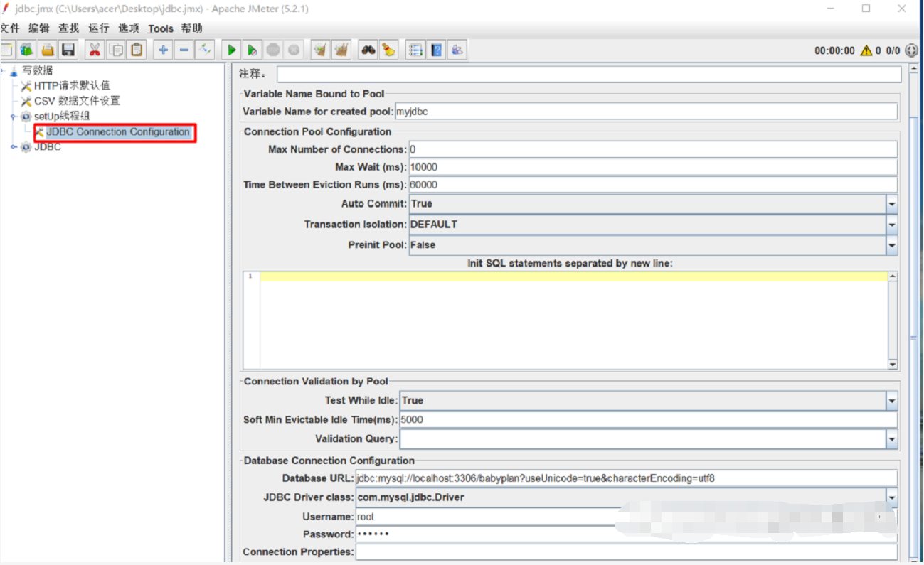The height and width of the screenshot is (565, 924).
Task: Click the Password field
Action: [x=627, y=534]
